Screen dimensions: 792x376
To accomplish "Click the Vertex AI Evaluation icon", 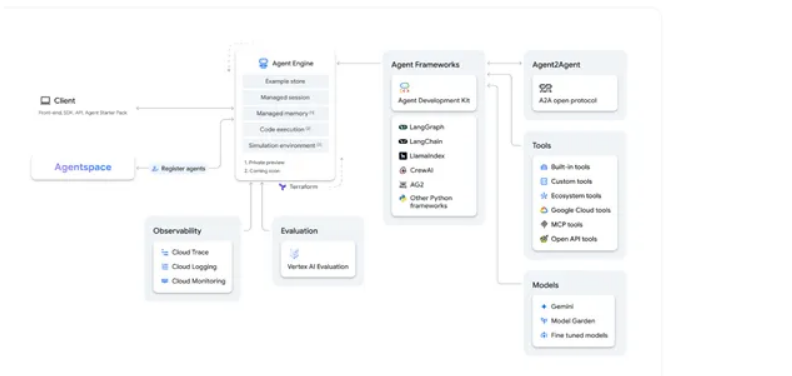I will coord(294,254).
